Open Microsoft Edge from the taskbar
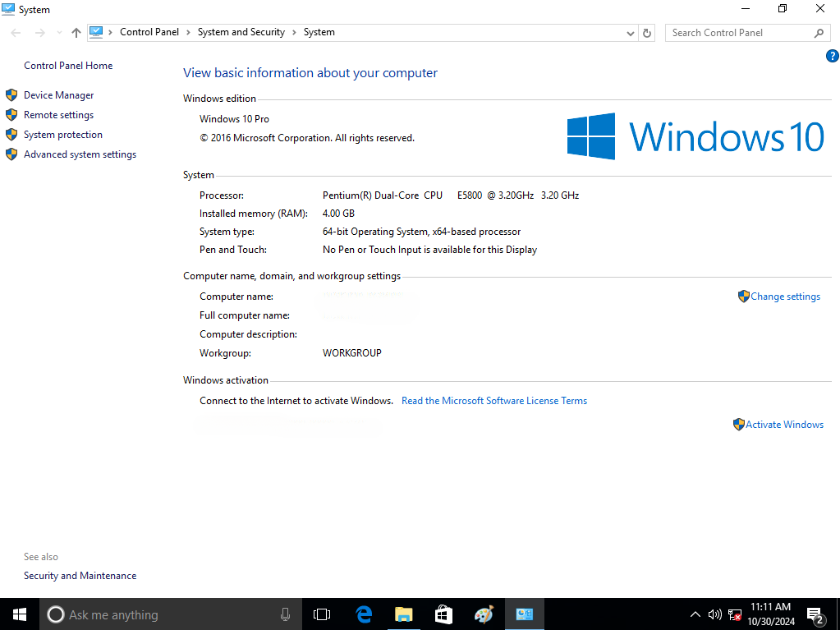 364,614
